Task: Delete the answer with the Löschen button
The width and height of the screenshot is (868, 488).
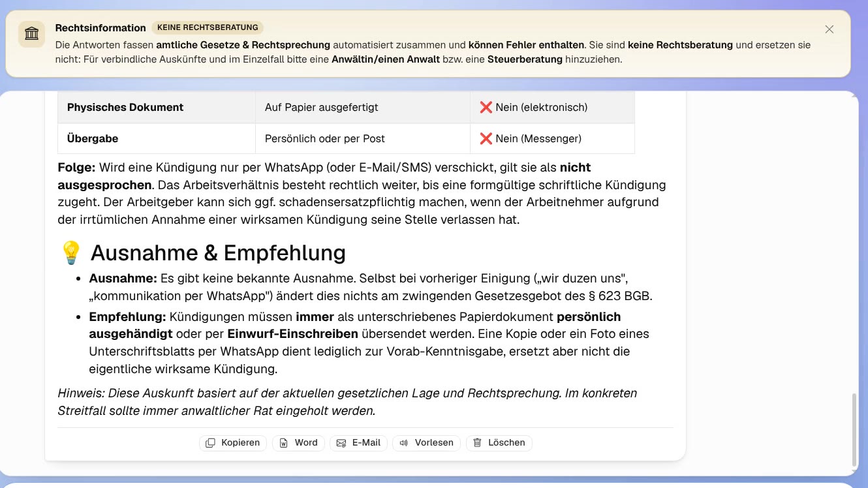Action: click(499, 443)
